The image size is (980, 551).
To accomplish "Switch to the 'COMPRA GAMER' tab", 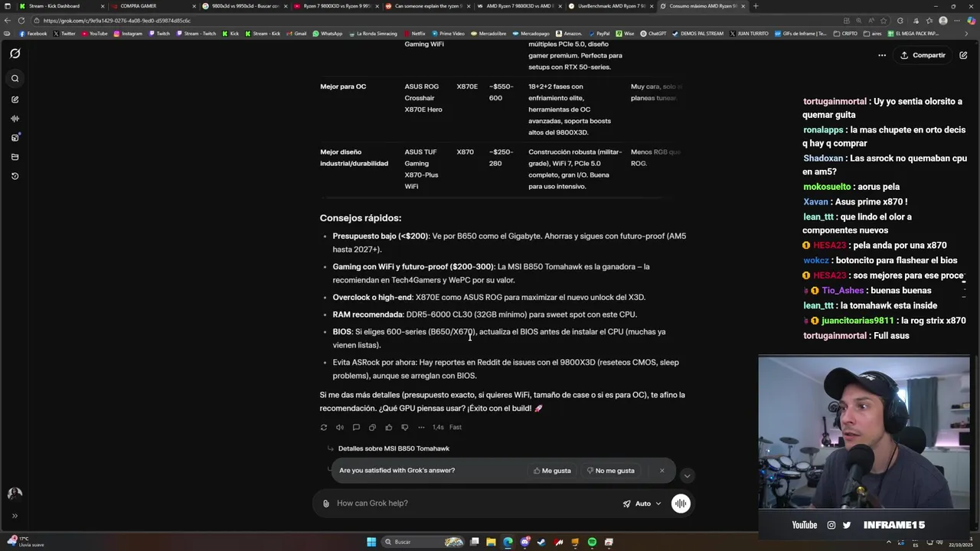I will [153, 6].
